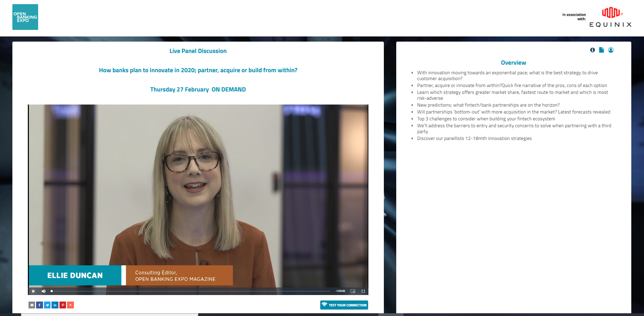Click the Equinix partner logo
This screenshot has height=316, width=644.
click(610, 17)
